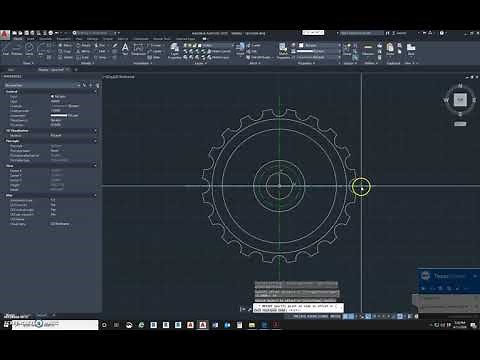Close the Teams notification popup
The width and height of the screenshot is (480, 360).
(x=475, y=276)
